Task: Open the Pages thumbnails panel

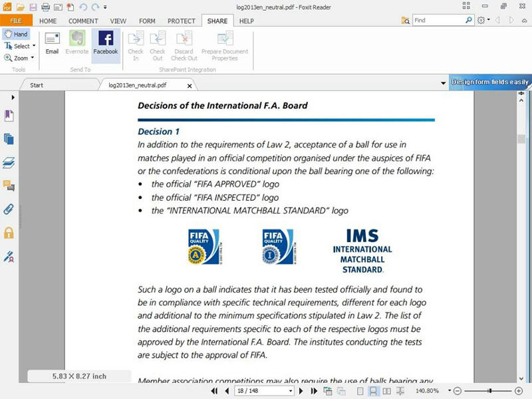Action: (x=9, y=139)
